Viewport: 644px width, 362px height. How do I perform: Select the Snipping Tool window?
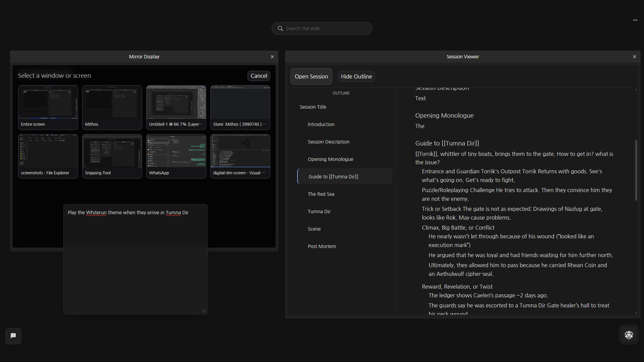(x=112, y=156)
